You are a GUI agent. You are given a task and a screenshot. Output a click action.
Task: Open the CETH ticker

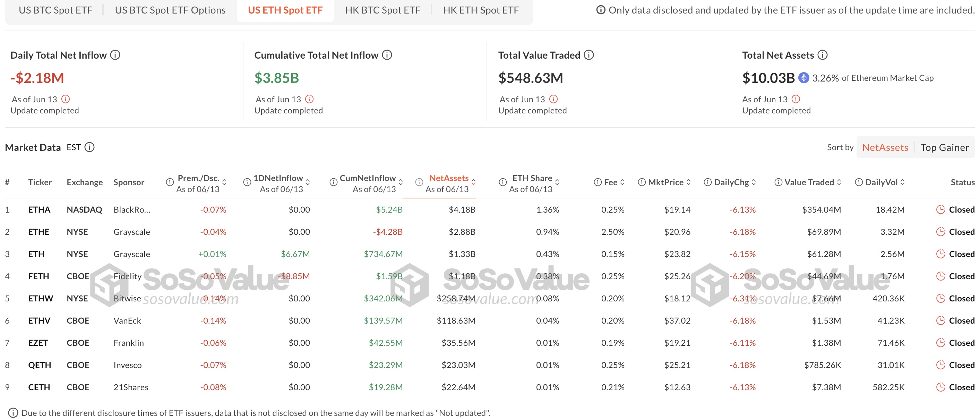(x=39, y=387)
